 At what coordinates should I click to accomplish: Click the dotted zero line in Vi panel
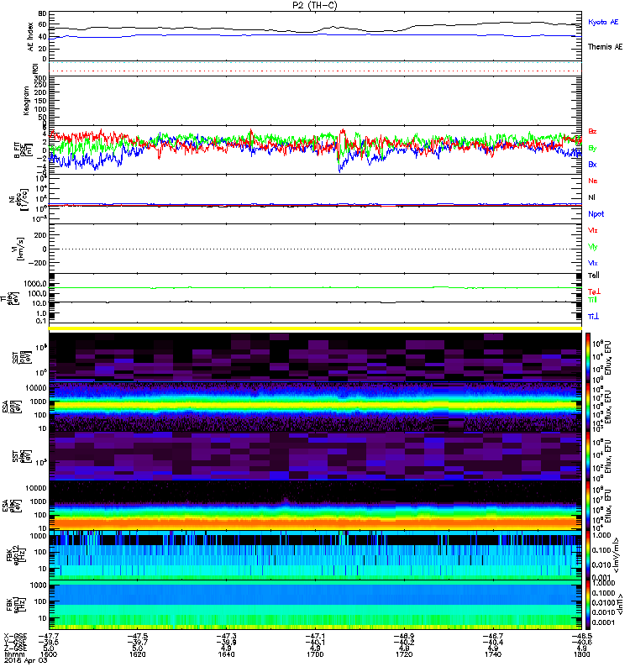(315, 249)
